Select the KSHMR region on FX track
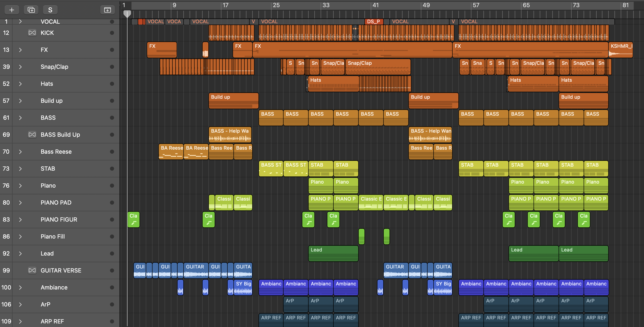644x327 pixels. click(621, 50)
